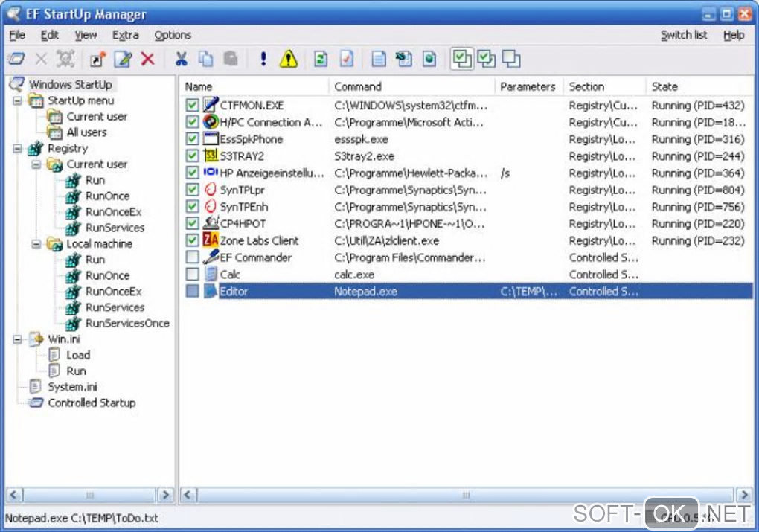This screenshot has width=759, height=532.
Task: Click the document with red checkmark icon
Action: (x=346, y=59)
